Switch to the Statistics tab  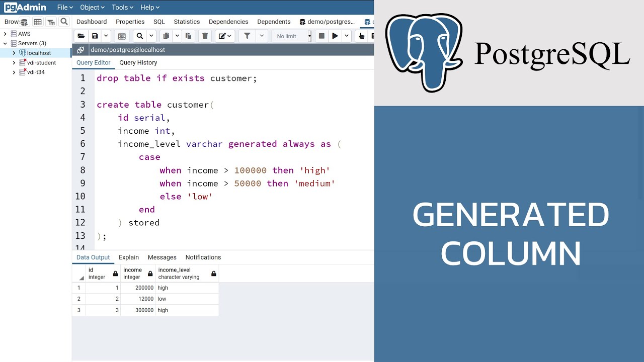(187, 22)
